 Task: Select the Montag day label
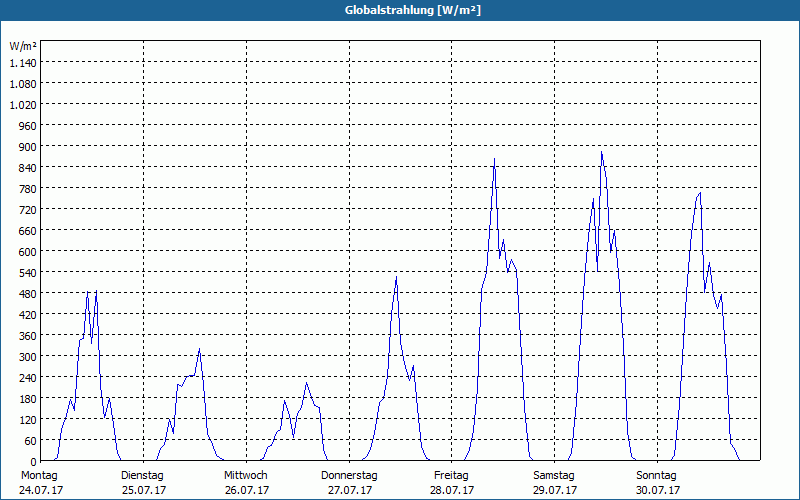[x=39, y=476]
